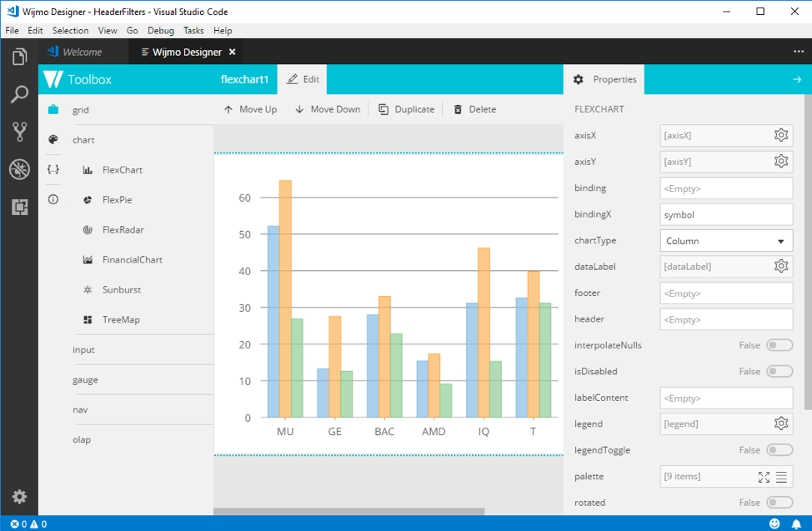812x531 pixels.
Task: Open axisX settings gear
Action: [x=781, y=135]
